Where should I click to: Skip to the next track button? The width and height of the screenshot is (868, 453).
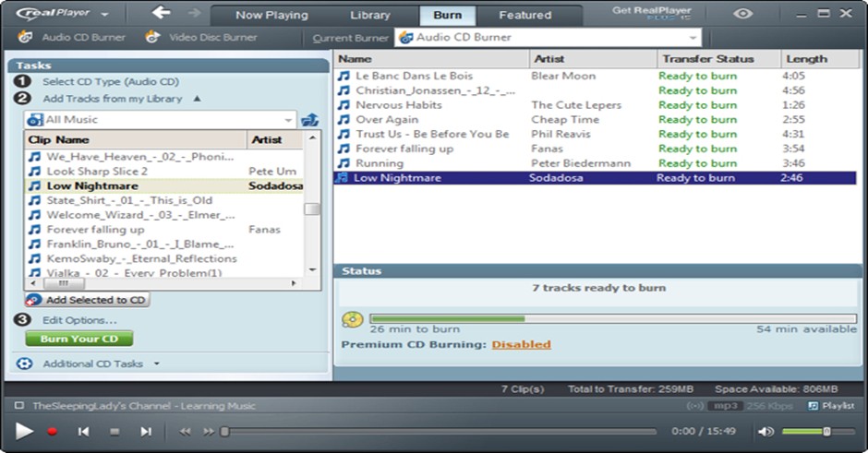pyautogui.click(x=146, y=431)
